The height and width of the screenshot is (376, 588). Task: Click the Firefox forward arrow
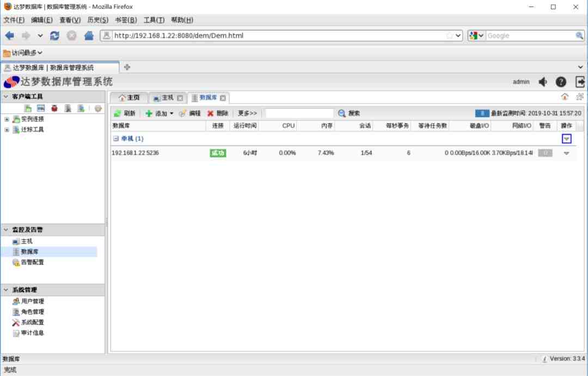coord(26,35)
